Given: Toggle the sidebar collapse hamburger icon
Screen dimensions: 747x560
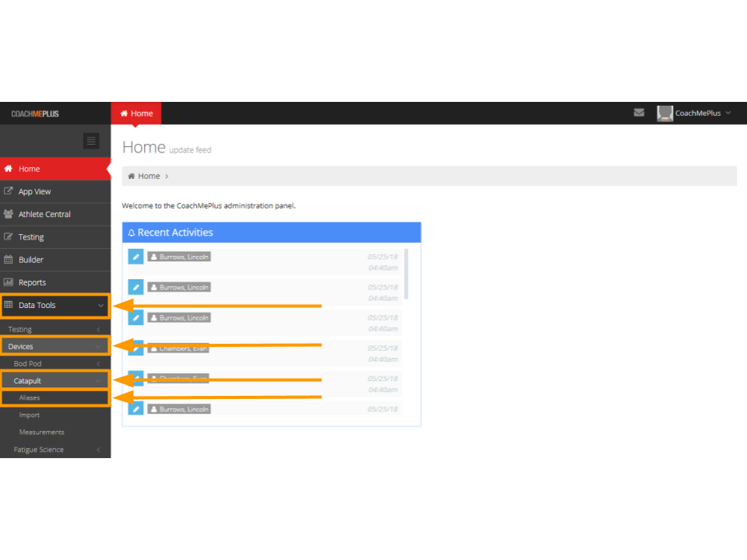Looking at the screenshot, I should click(91, 141).
